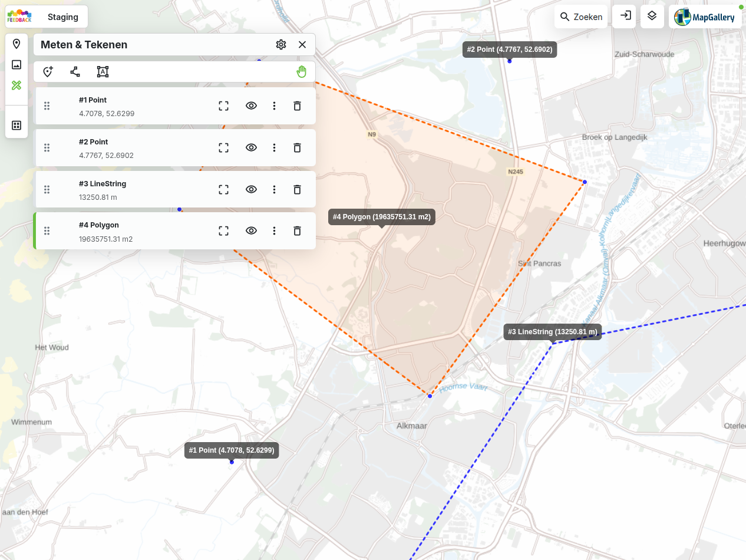746x560 pixels.
Task: Open more options for #2 Point
Action: pos(274,148)
